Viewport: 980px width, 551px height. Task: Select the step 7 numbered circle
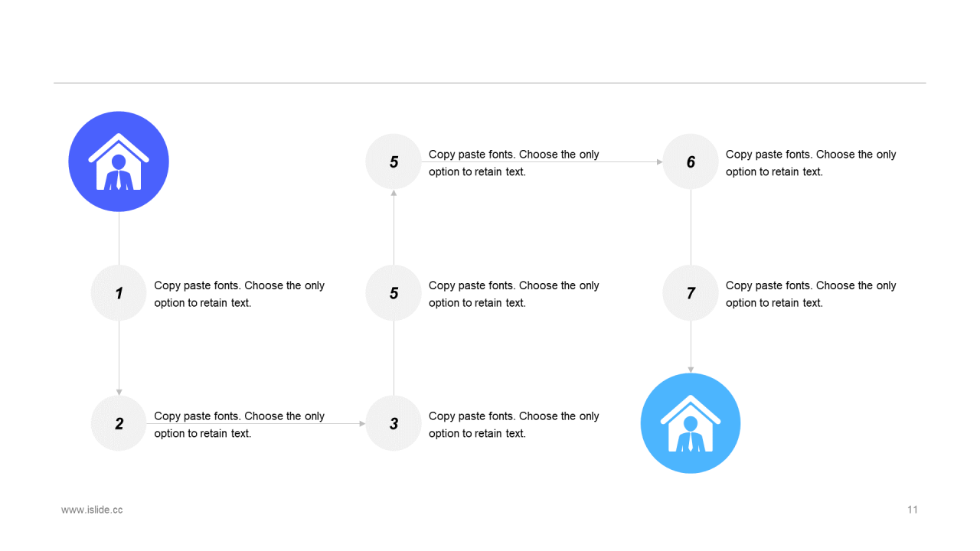tap(691, 293)
